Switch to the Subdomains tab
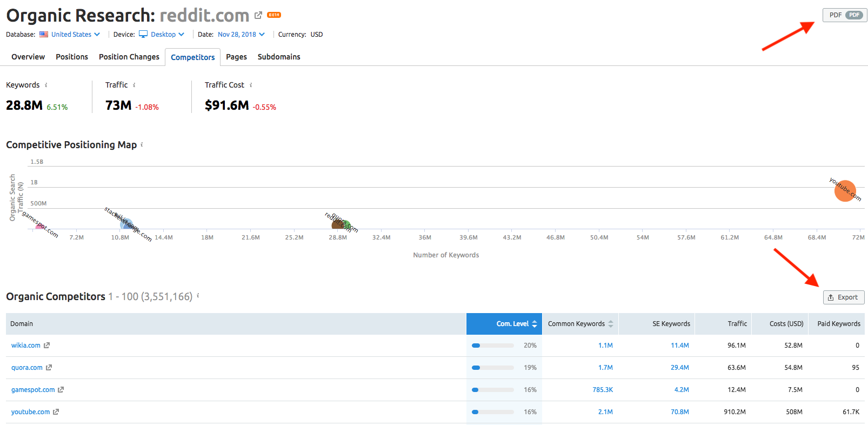This screenshot has width=868, height=425. coord(279,57)
